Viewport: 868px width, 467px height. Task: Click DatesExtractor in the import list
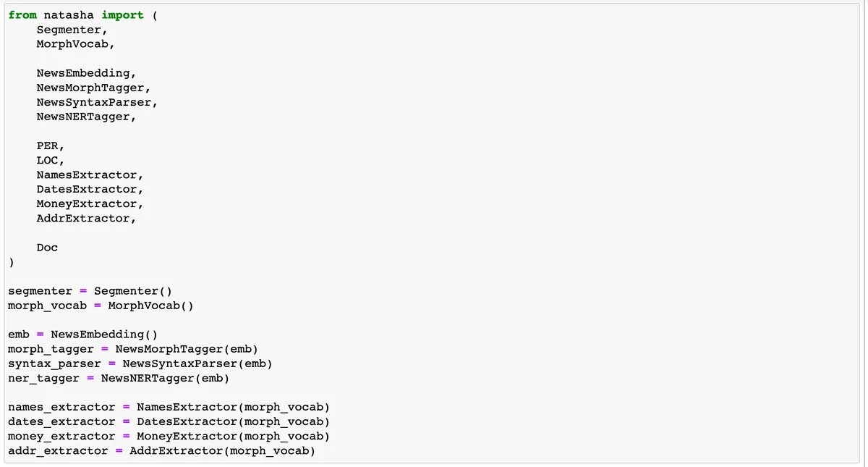90,189
